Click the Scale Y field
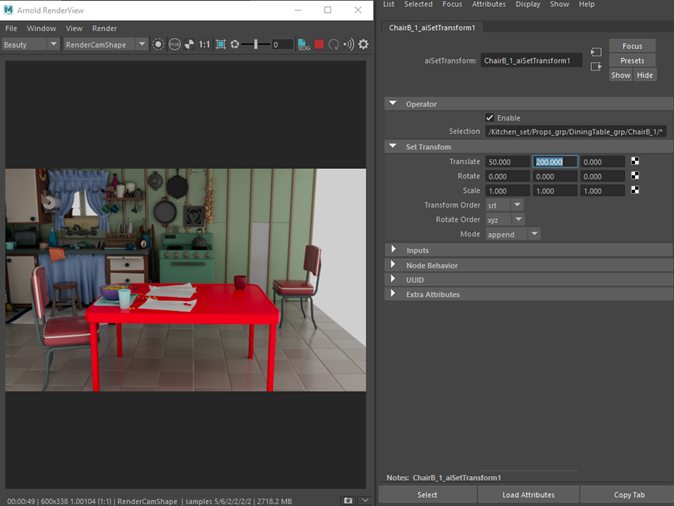The height and width of the screenshot is (506, 674). point(555,190)
